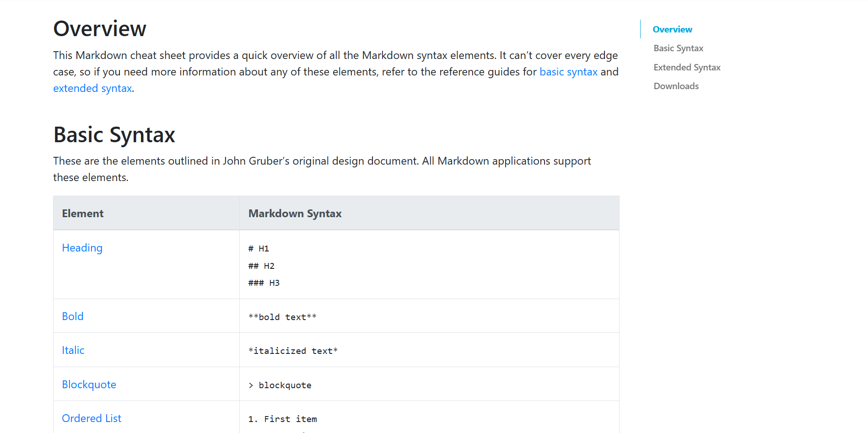868x433 pixels.
Task: Jump to Overview in sidebar navigation
Action: tap(672, 29)
